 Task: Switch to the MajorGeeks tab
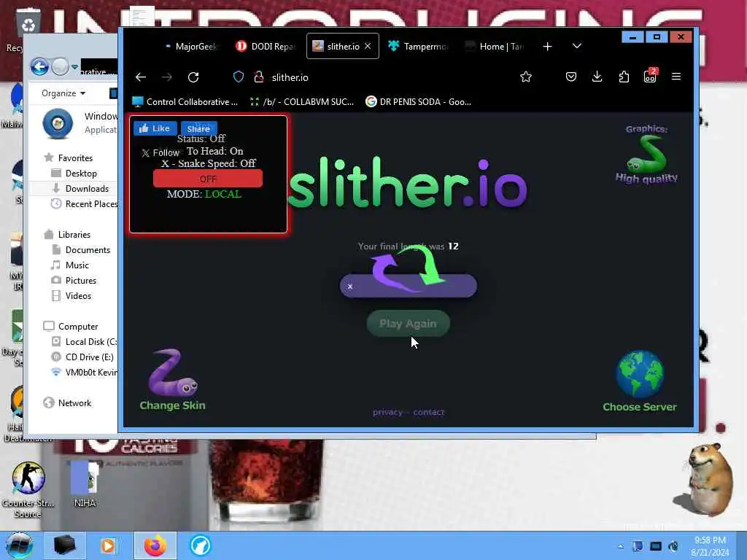190,46
